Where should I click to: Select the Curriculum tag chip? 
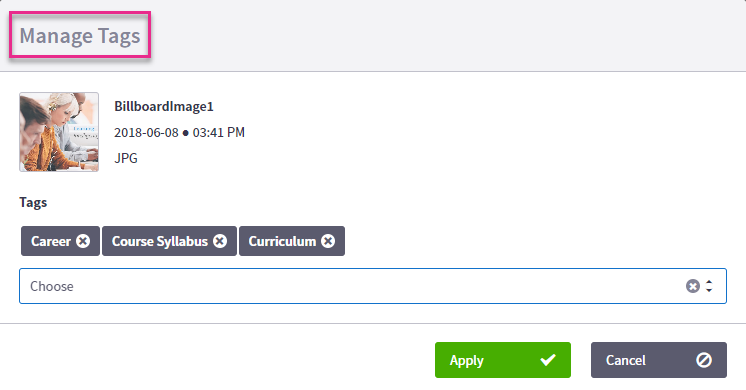pyautogui.click(x=292, y=241)
